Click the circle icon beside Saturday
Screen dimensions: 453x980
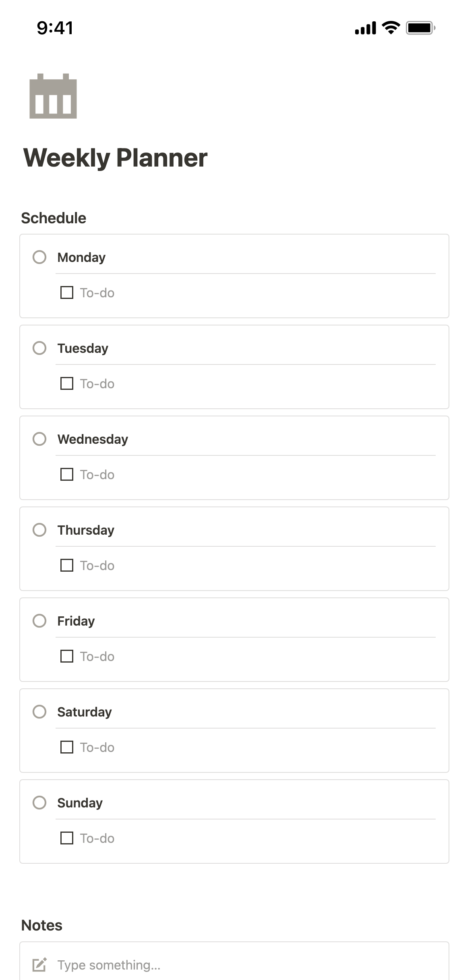click(39, 712)
